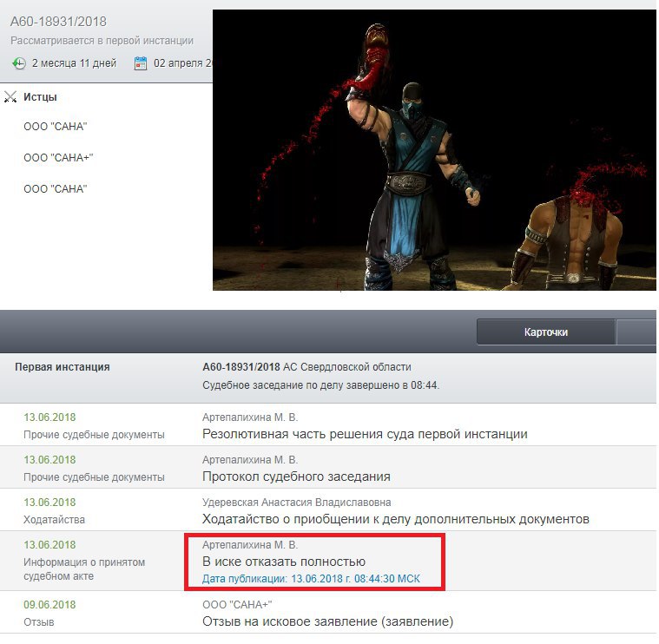Open the В иске отказать полностью entry

(x=284, y=562)
